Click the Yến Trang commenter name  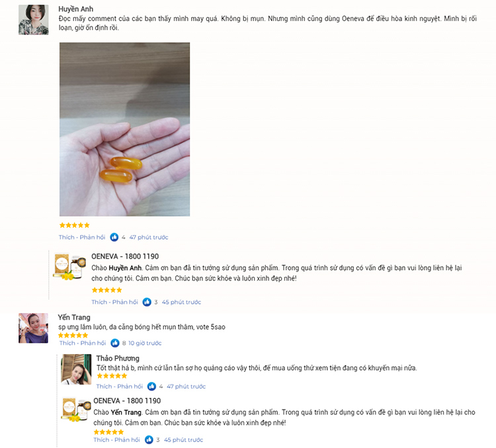click(x=74, y=317)
